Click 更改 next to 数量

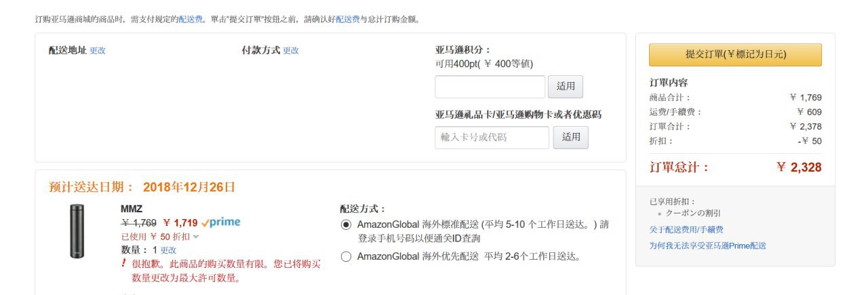tap(168, 250)
